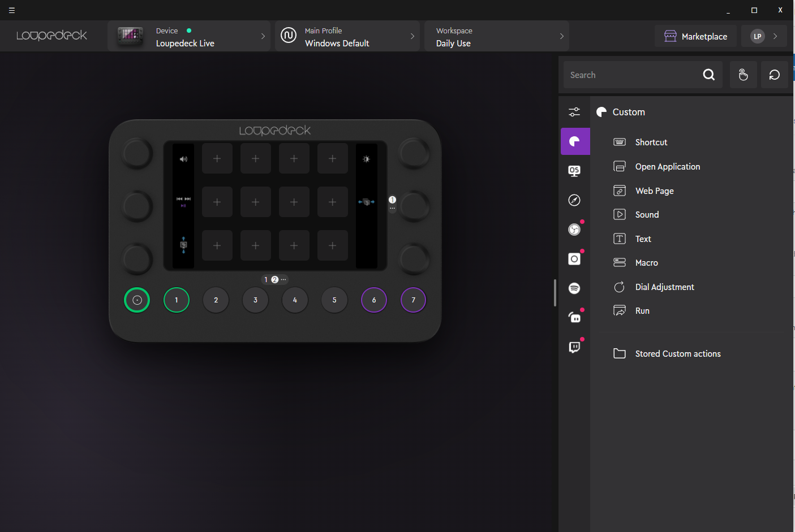Click the magnifier search icon
The height and width of the screenshot is (532, 795).
tap(709, 75)
